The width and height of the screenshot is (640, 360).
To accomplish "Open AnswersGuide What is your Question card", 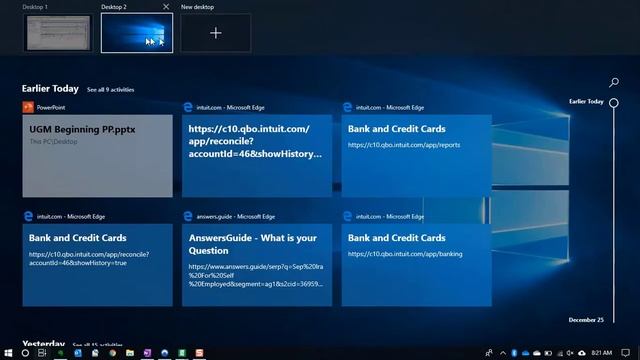I will pos(257,265).
